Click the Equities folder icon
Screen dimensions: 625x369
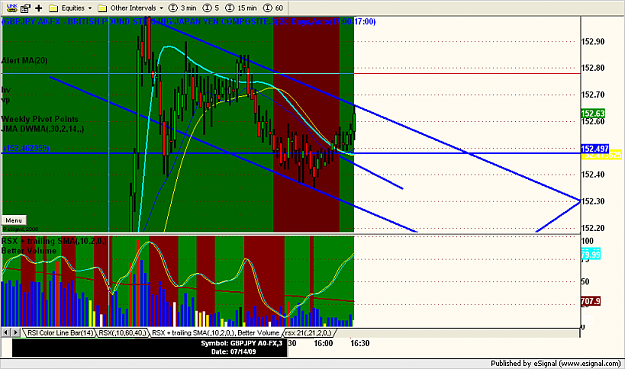53,8
